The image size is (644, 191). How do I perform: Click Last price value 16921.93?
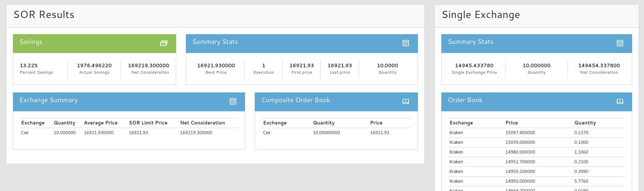(x=340, y=65)
